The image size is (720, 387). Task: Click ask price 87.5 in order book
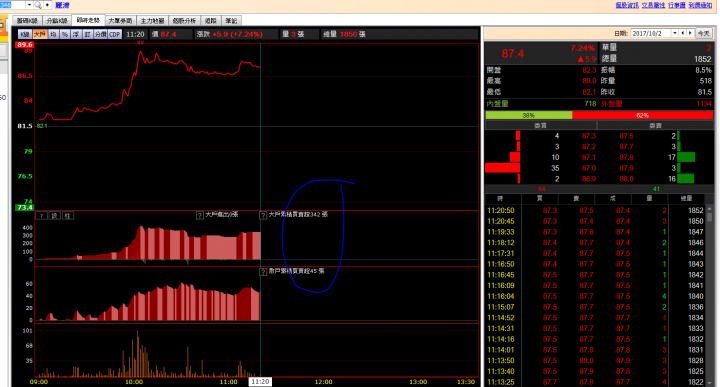pyautogui.click(x=626, y=136)
